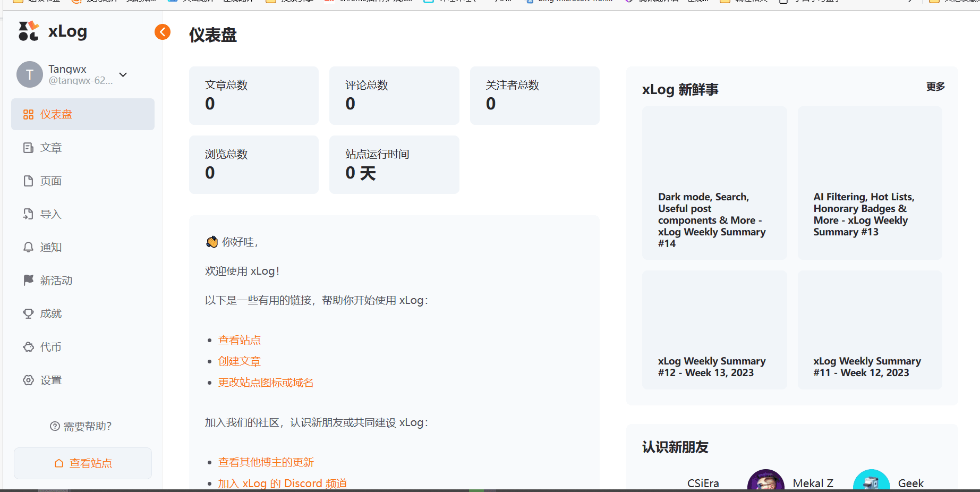Open the 创建文章 link
This screenshot has width=980, height=492.
[x=240, y=361]
